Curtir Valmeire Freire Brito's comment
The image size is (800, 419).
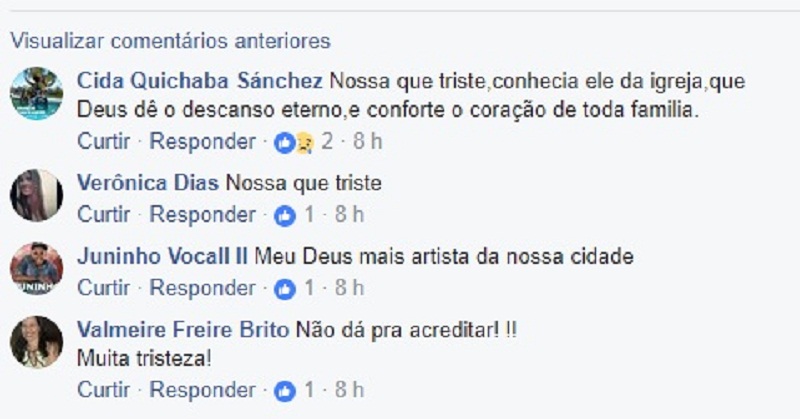tap(104, 389)
